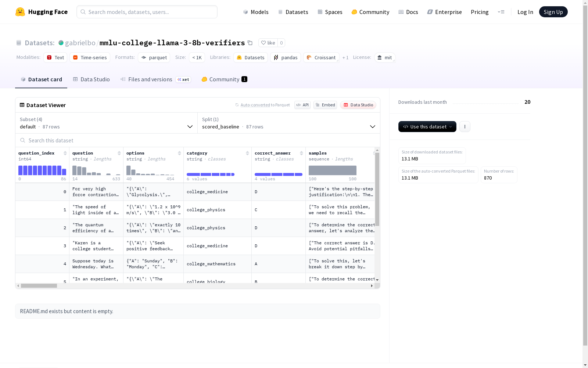588x368 pixels.
Task: Click the mit license tag
Action: point(385,57)
